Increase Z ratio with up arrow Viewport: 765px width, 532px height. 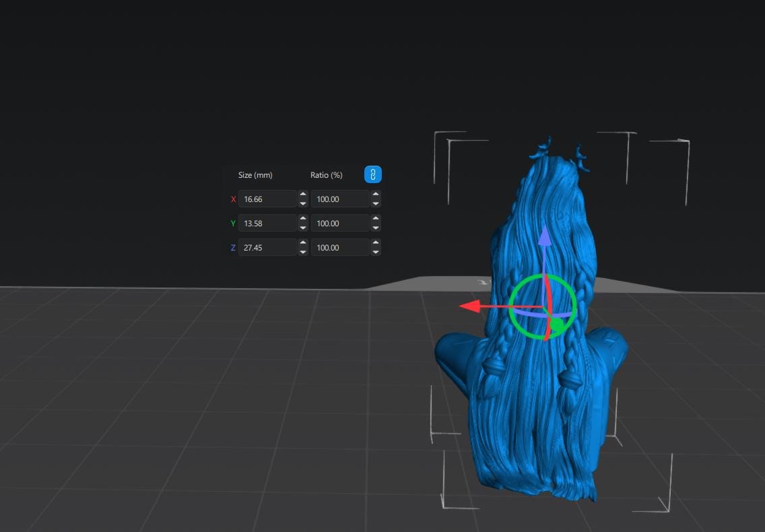point(376,243)
